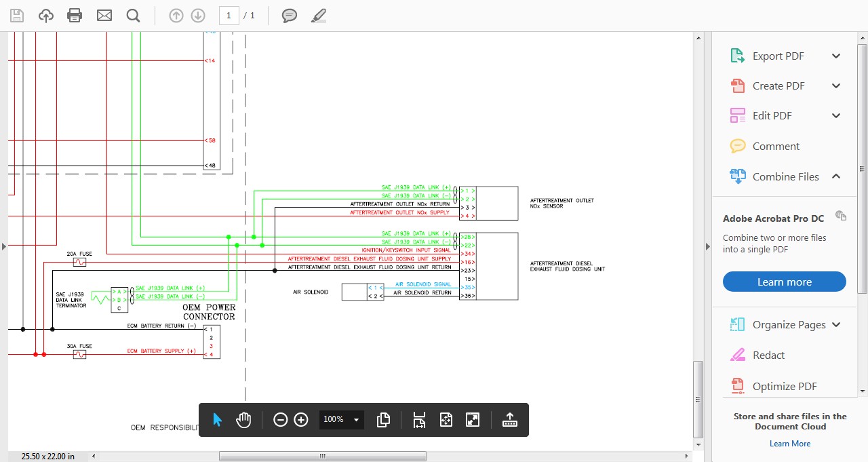
Task: Click the 20A FUSE label
Action: click(79, 254)
